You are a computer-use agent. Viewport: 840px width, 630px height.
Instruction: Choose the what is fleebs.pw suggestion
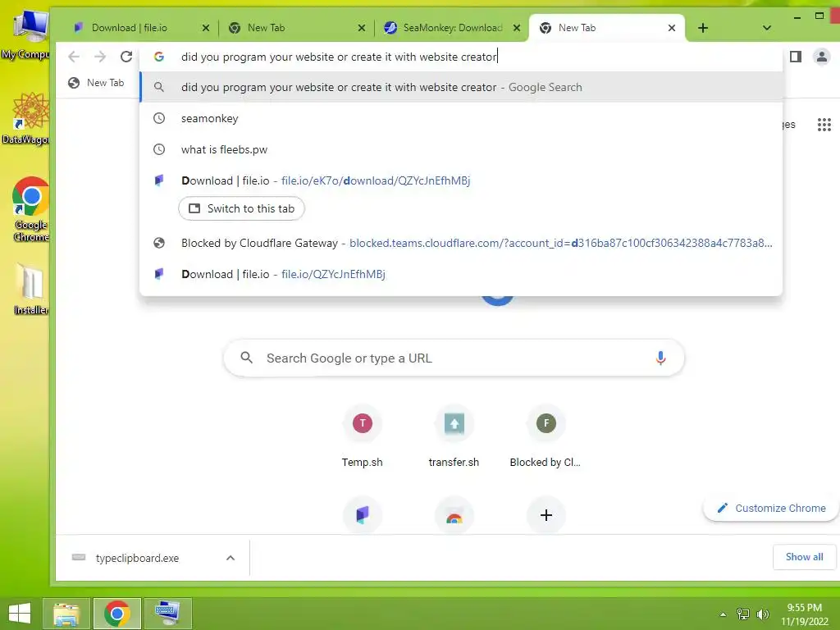(461, 149)
